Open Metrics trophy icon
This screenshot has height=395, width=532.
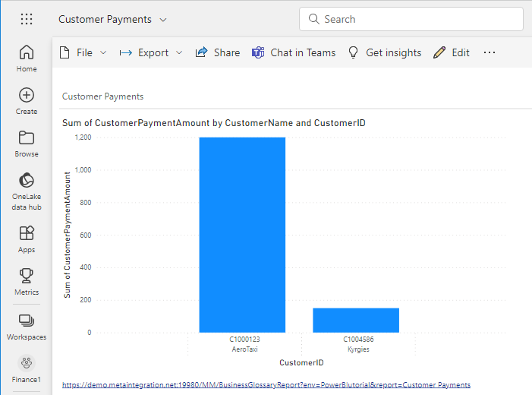tap(27, 282)
